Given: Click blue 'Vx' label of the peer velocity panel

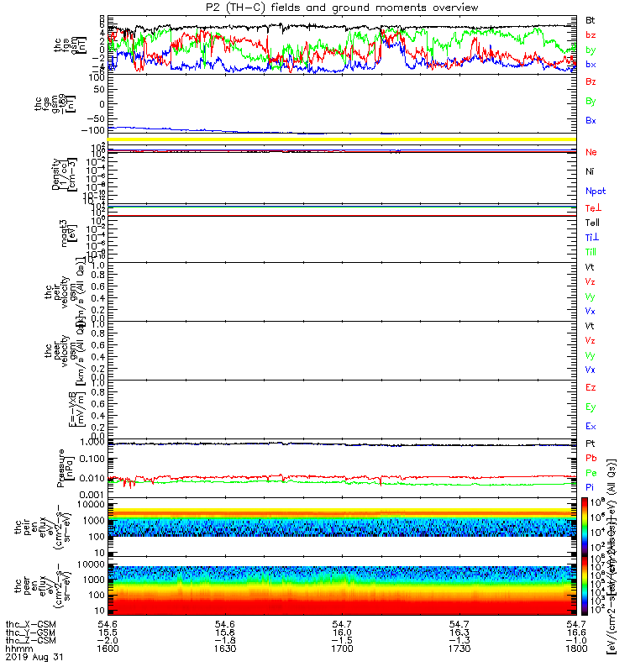Looking at the screenshot, I should pos(591,370).
